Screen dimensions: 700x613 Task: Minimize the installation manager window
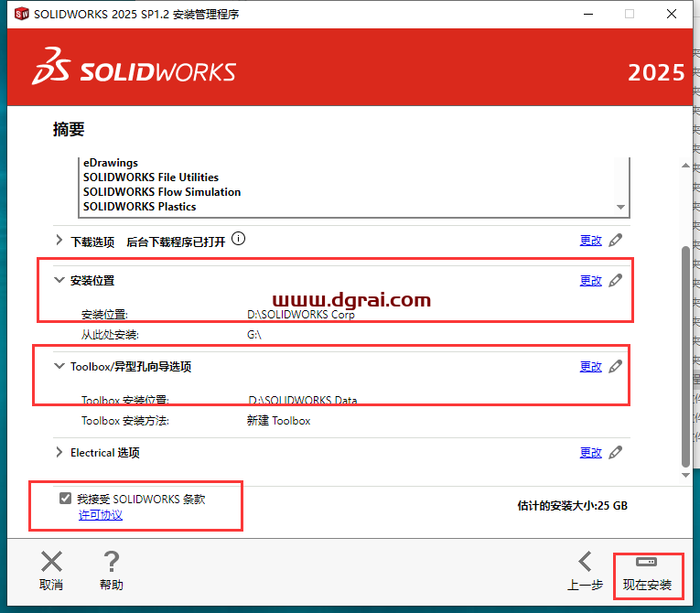click(x=588, y=15)
